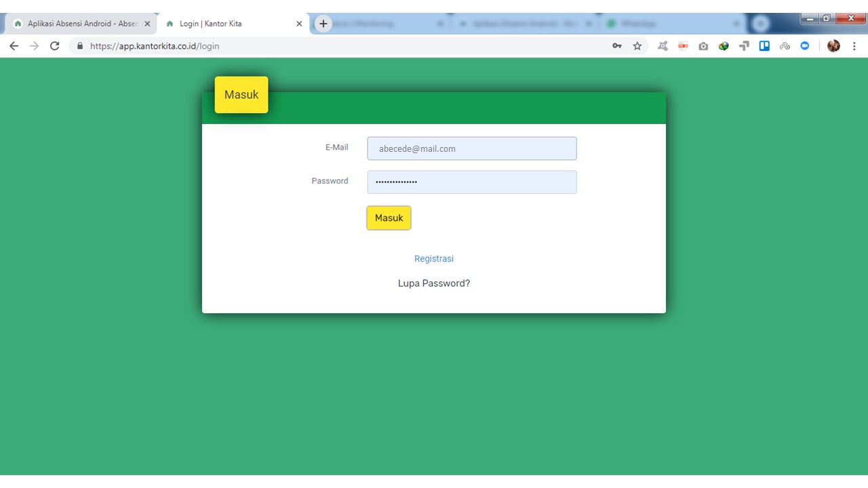Click the back navigation arrow
This screenshot has width=868, height=488.
pyautogui.click(x=14, y=46)
